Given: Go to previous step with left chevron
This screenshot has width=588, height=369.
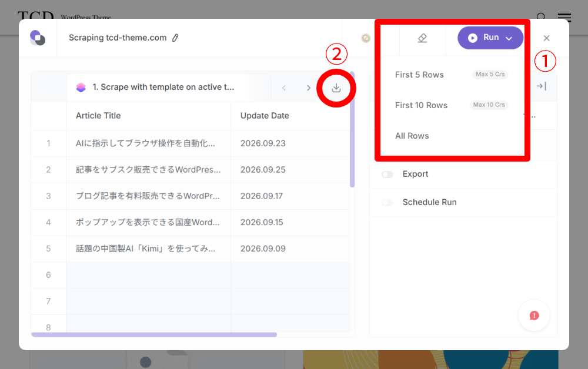Looking at the screenshot, I should [x=284, y=88].
